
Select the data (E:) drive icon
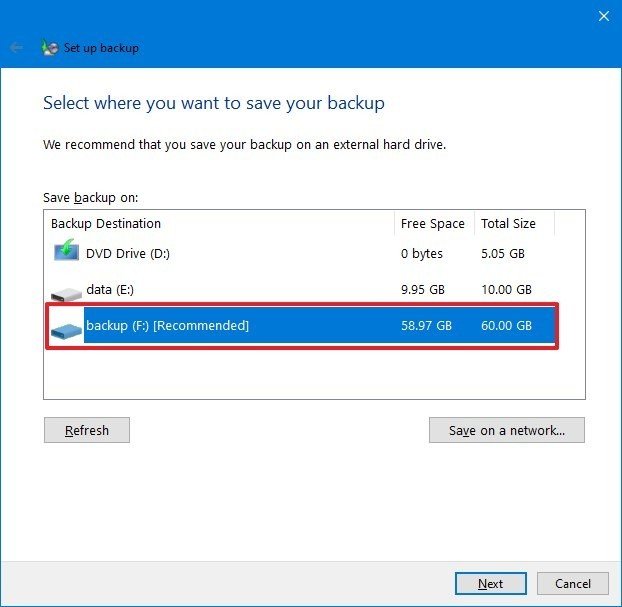[66, 291]
